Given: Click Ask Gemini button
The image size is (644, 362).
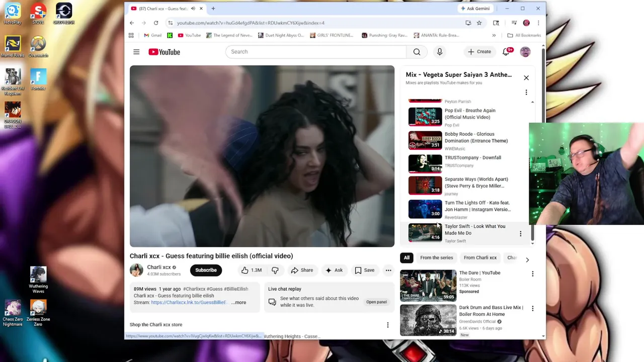Looking at the screenshot, I should click(474, 9).
